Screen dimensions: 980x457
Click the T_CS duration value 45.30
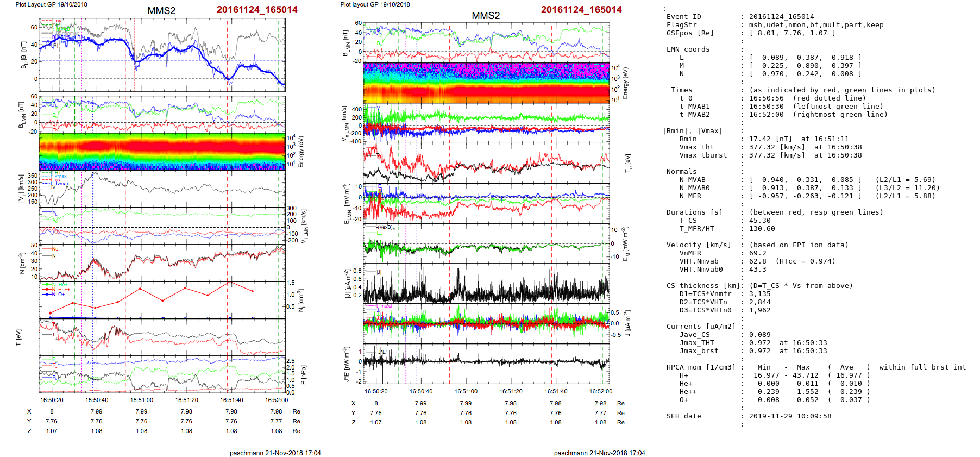coord(759,221)
